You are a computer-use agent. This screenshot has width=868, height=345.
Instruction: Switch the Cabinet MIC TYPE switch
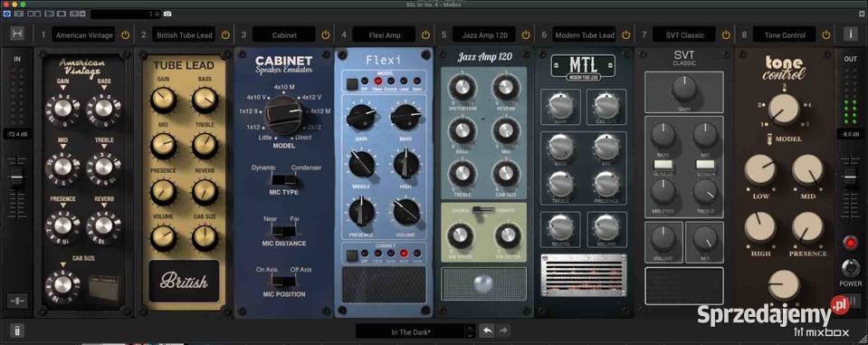(x=285, y=179)
